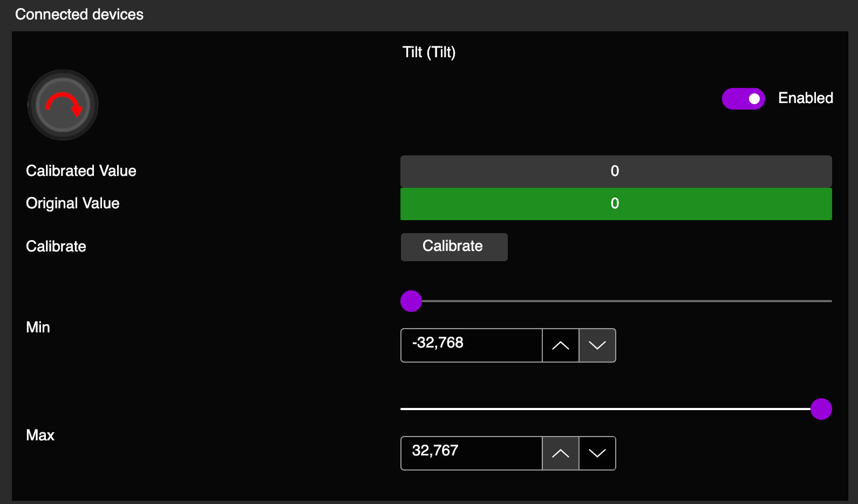Disable the Tilt device using the Enabled switch

click(x=743, y=99)
